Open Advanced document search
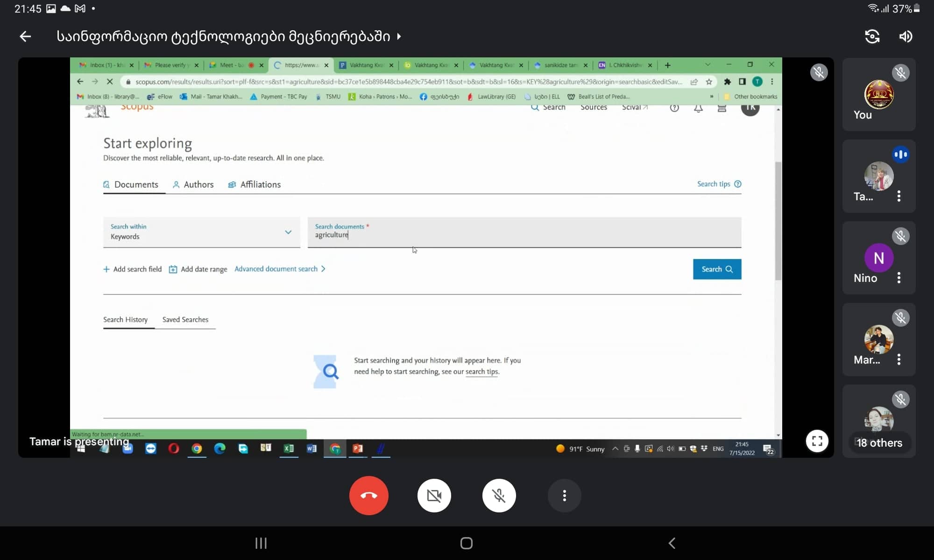The width and height of the screenshot is (934, 560). coord(280,269)
